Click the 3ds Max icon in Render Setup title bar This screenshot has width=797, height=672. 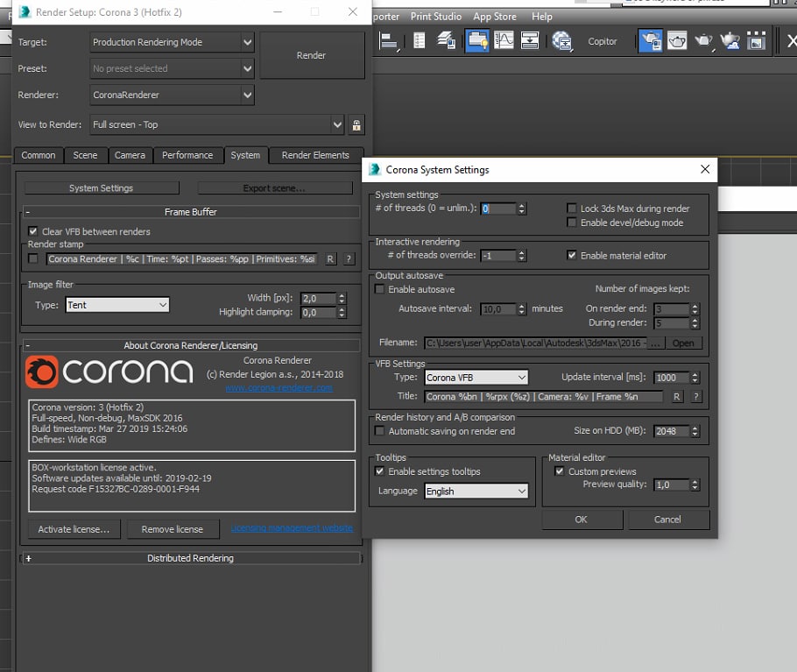tap(25, 11)
